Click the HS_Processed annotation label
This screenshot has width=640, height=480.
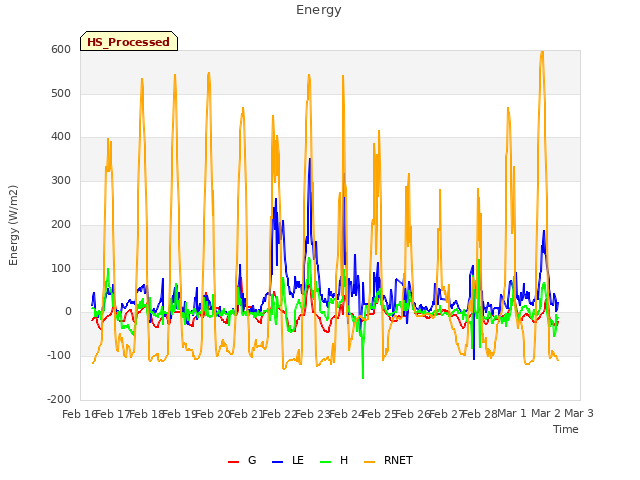point(129,41)
